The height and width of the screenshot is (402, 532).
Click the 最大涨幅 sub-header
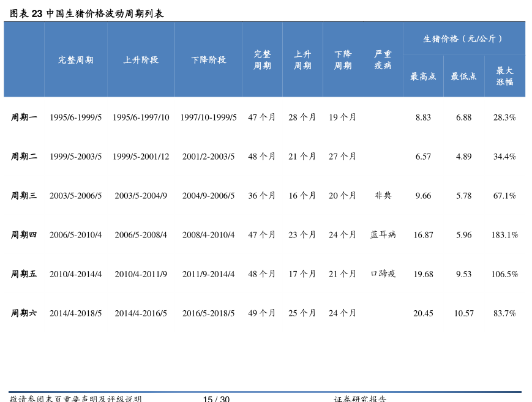coord(504,76)
